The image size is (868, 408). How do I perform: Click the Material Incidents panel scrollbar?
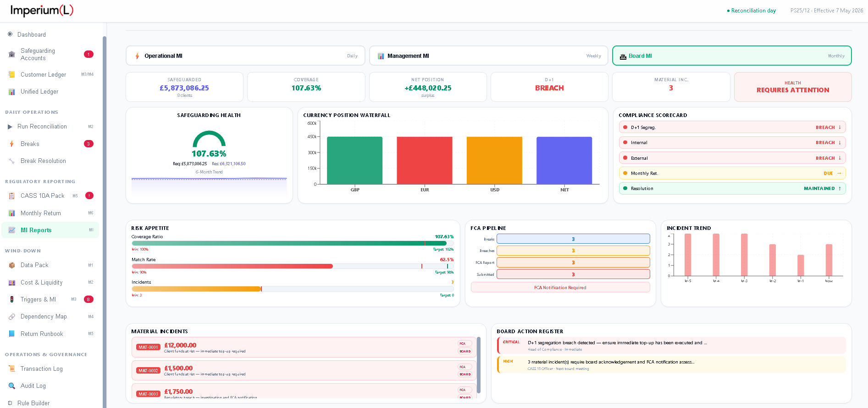[x=479, y=365]
